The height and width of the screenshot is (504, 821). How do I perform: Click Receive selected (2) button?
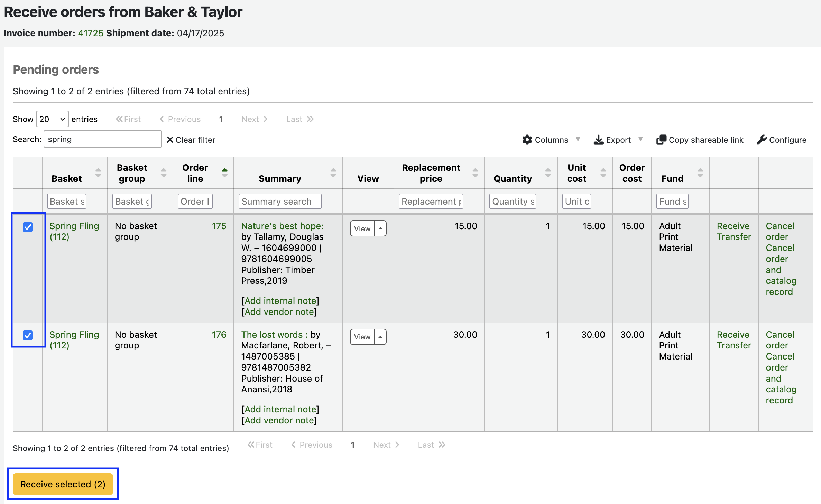coord(63,484)
